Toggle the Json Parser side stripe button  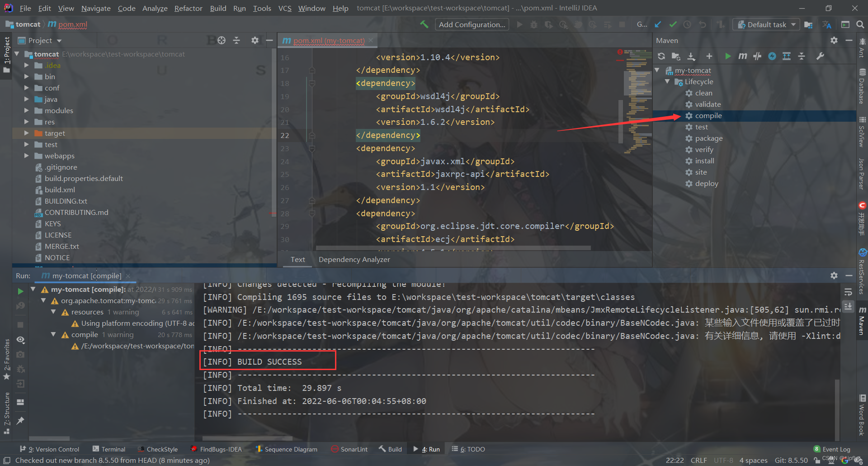click(862, 173)
